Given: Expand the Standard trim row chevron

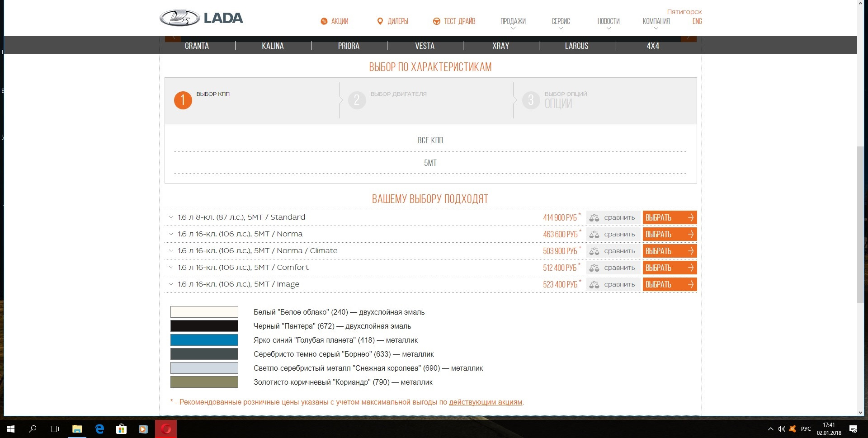Looking at the screenshot, I should click(x=171, y=217).
